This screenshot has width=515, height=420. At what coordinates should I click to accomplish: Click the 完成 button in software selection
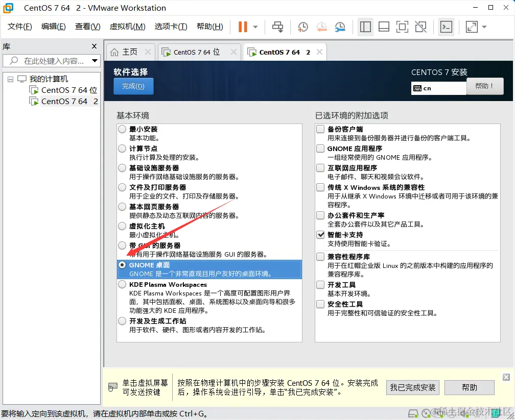[x=133, y=86]
